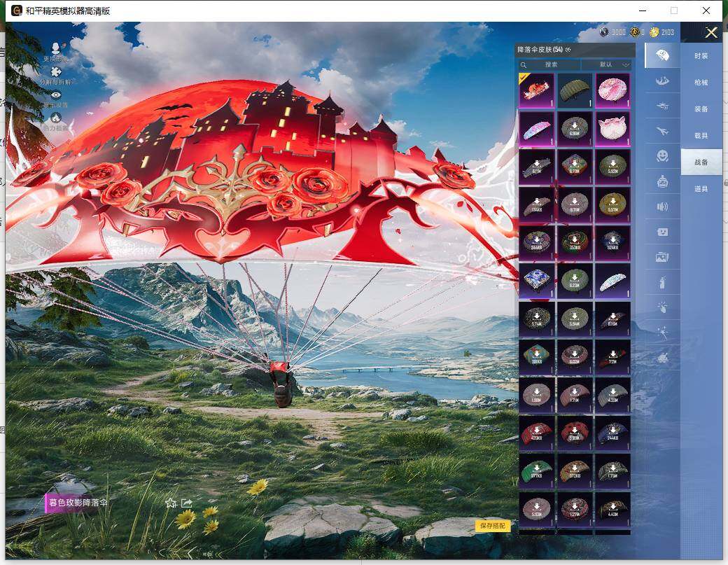This screenshot has height=565, width=728.
Task: Select the equipped red castle parachute thumbnail
Action: click(x=536, y=90)
